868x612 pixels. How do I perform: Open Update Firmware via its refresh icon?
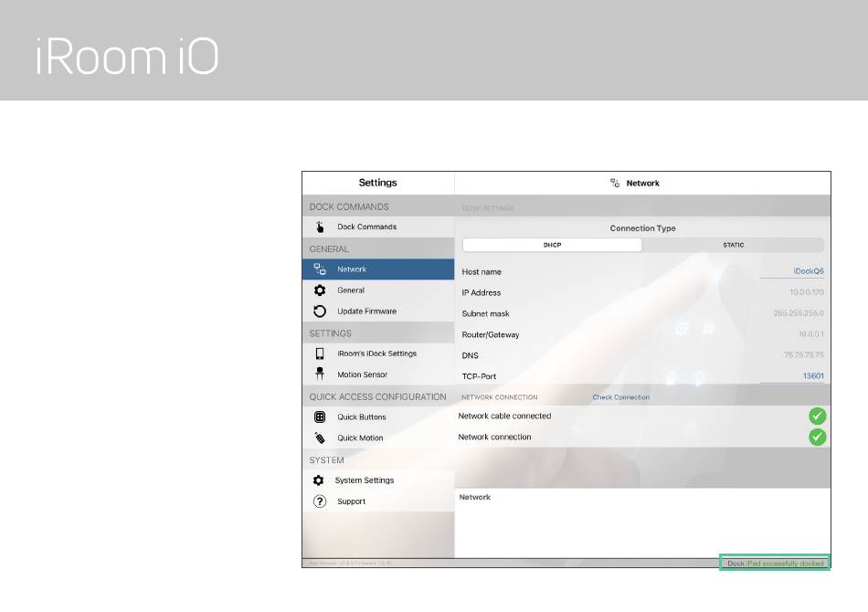tap(320, 311)
